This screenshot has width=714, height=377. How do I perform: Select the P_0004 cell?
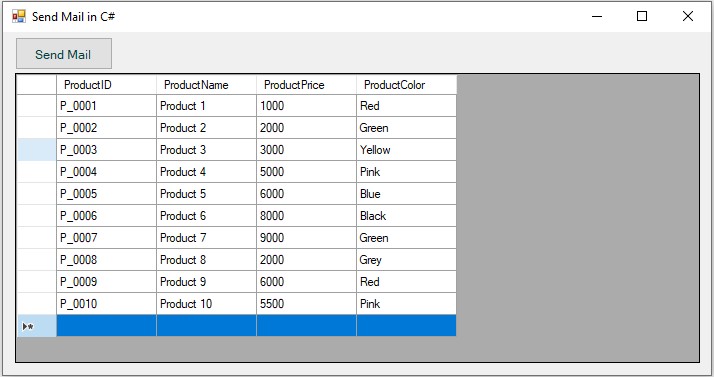click(x=107, y=172)
